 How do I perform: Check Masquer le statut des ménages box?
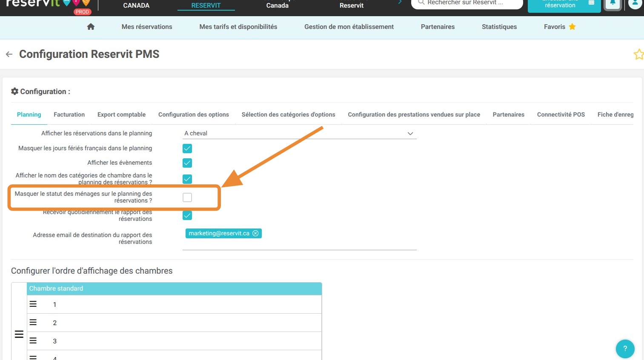(187, 197)
